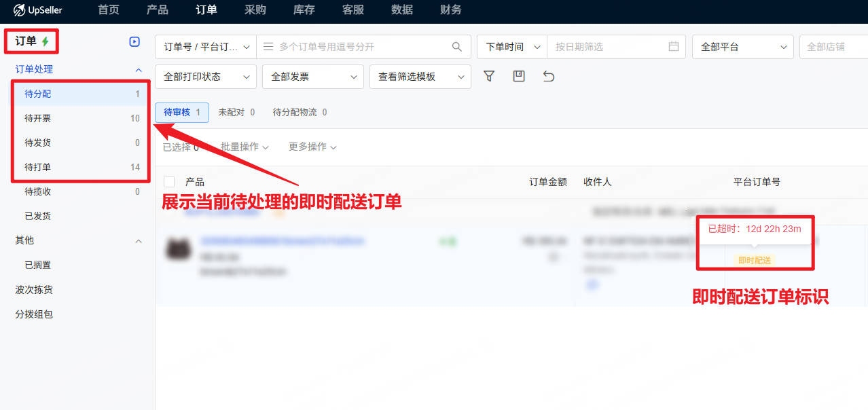Click the 收件人 column header
Image resolution: width=868 pixels, height=410 pixels.
click(598, 182)
